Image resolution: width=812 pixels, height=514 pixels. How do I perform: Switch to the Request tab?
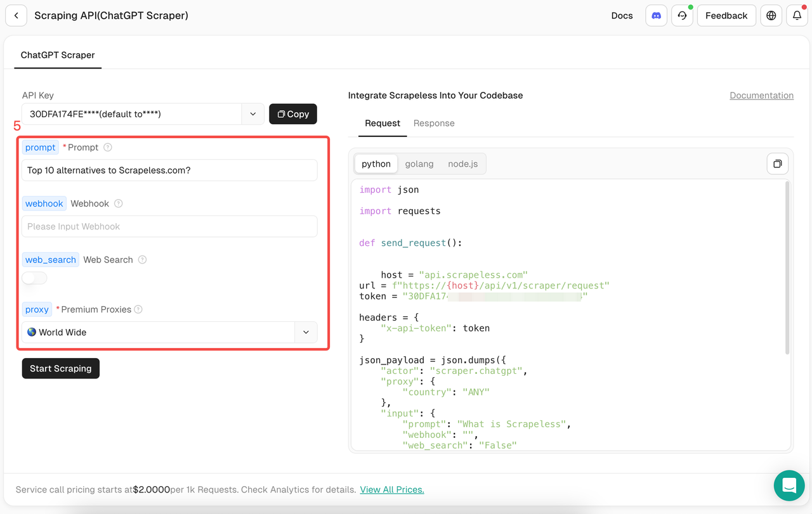click(383, 123)
